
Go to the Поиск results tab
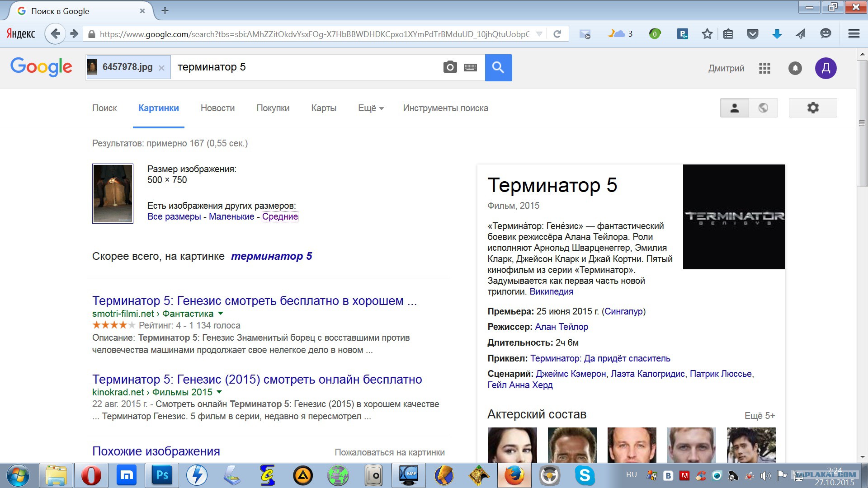[104, 108]
